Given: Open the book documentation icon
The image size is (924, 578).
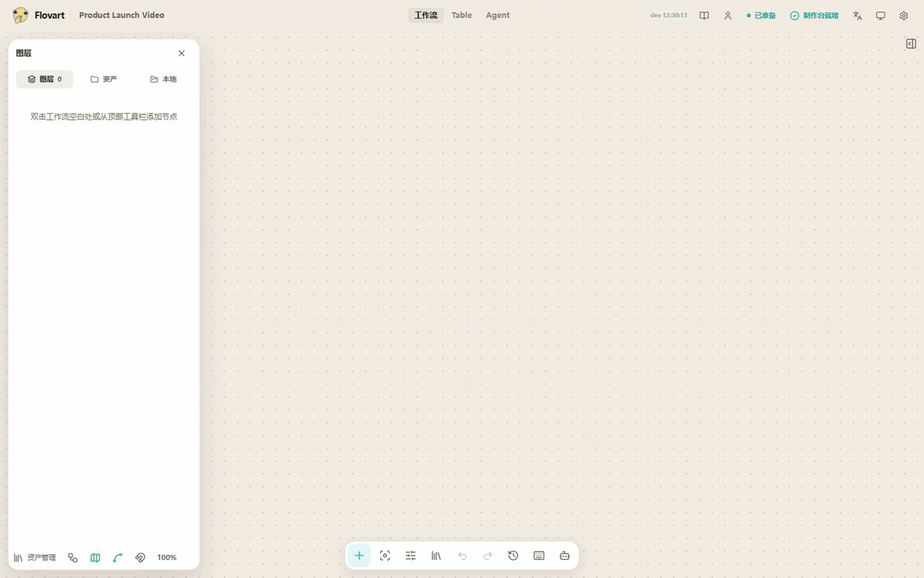Looking at the screenshot, I should pyautogui.click(x=705, y=16).
